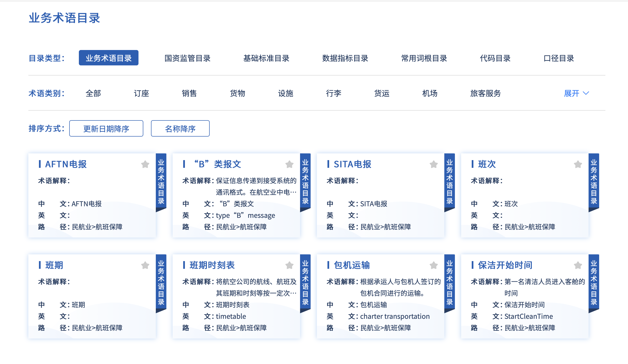
Task: Sort by 更新日期降序
Action: tap(106, 129)
